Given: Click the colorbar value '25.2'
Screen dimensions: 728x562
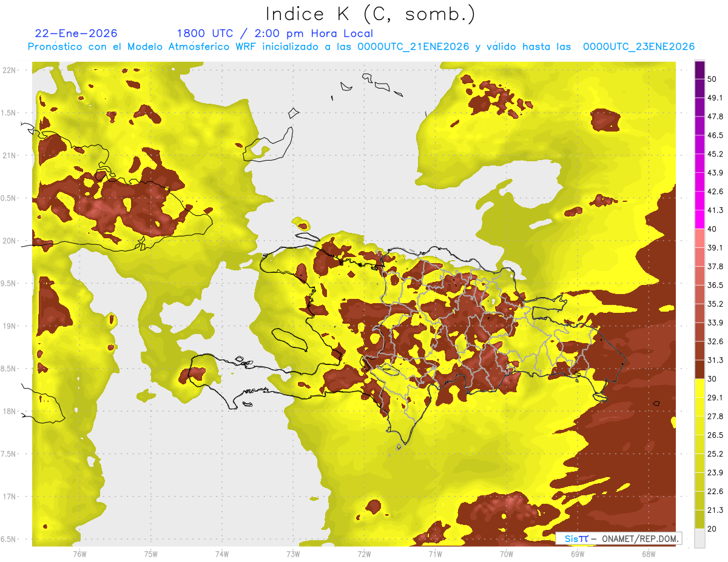Looking at the screenshot, I should click(715, 454).
